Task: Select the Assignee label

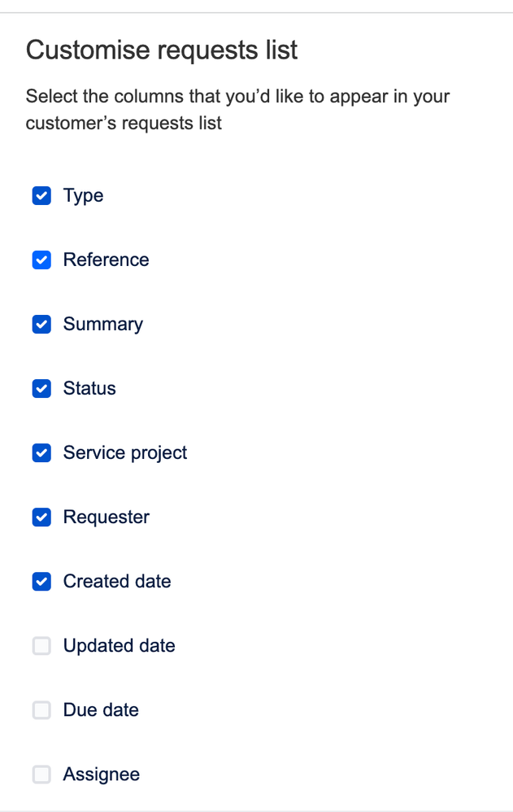Action: coord(101,774)
